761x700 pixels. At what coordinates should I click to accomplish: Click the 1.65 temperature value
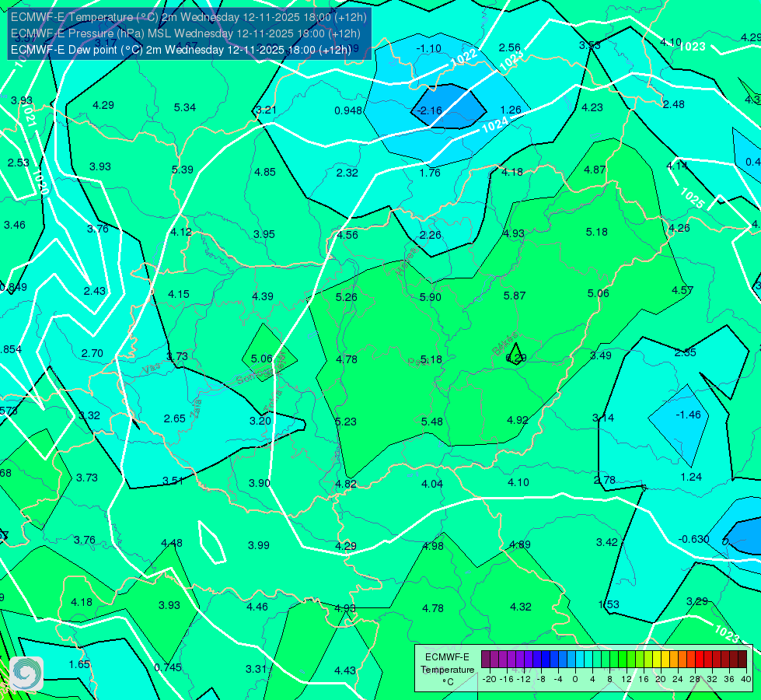click(79, 664)
